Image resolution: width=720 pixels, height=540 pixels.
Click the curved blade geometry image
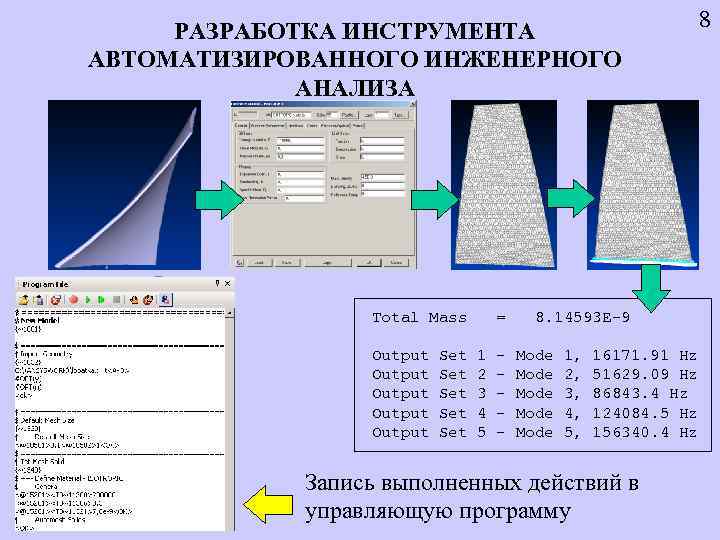tap(124, 185)
